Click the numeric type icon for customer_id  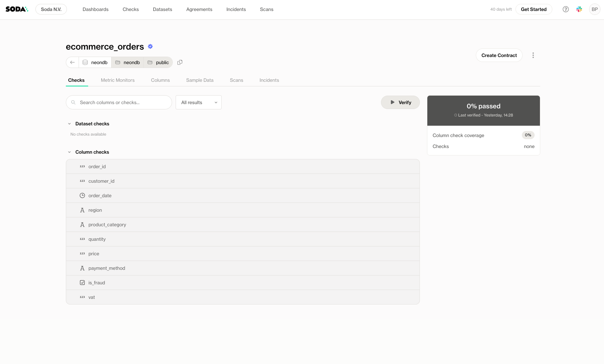(x=82, y=181)
